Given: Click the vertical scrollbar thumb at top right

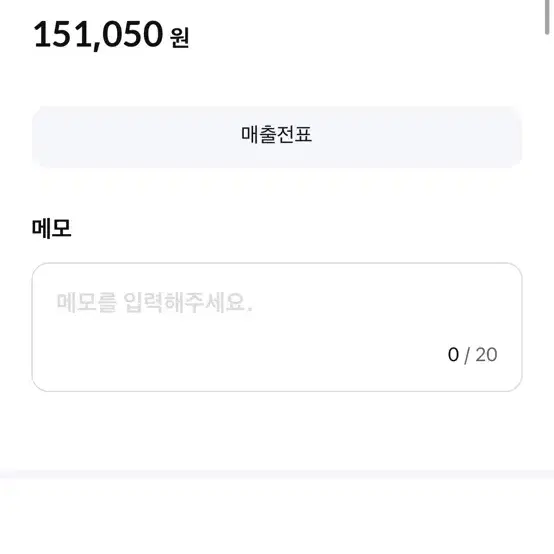Looking at the screenshot, I should 547,17.
